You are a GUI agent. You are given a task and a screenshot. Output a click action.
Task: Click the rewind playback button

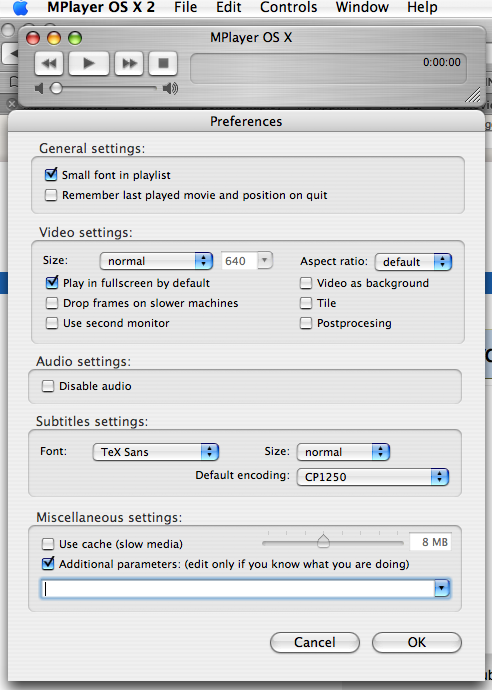pyautogui.click(x=49, y=63)
